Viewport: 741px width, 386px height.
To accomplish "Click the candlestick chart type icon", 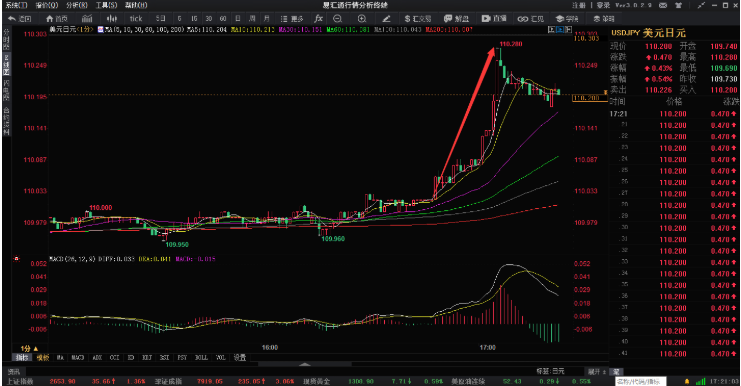I will point(112,18).
